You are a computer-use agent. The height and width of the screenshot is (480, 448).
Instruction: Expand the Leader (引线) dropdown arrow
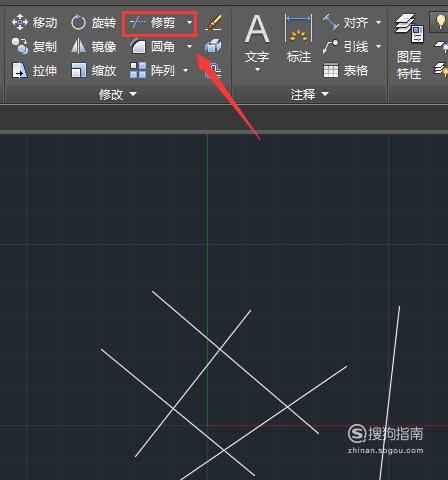pos(378,46)
